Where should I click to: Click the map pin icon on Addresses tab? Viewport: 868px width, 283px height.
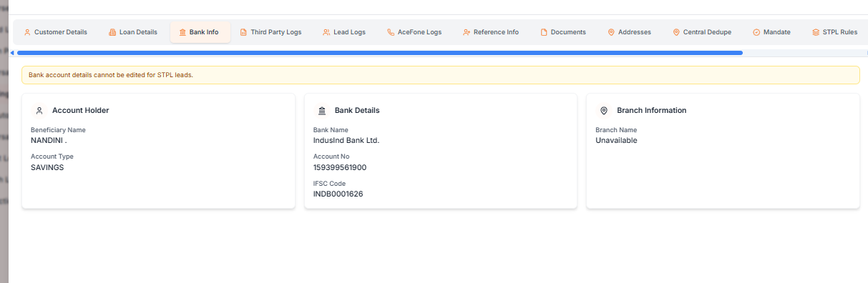[x=611, y=32]
